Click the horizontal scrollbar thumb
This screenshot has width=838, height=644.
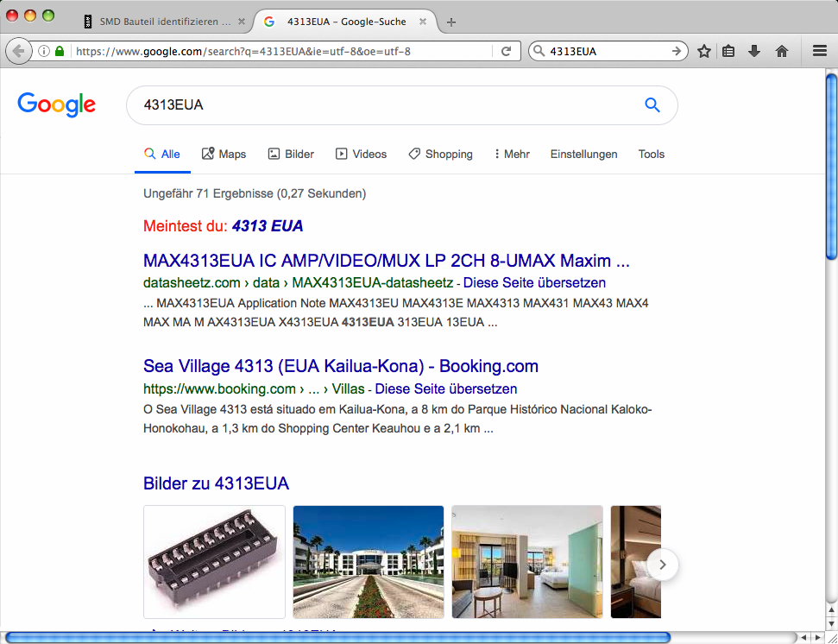337,637
